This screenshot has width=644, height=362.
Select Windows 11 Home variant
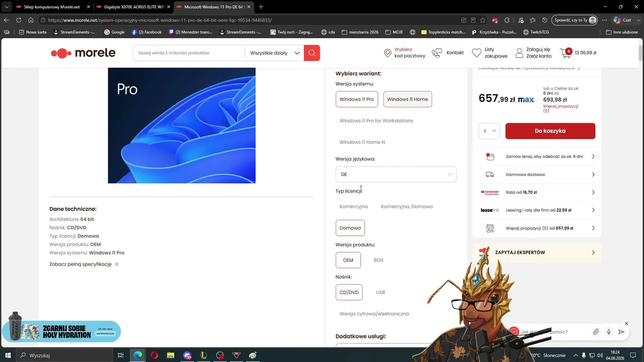[x=408, y=99]
